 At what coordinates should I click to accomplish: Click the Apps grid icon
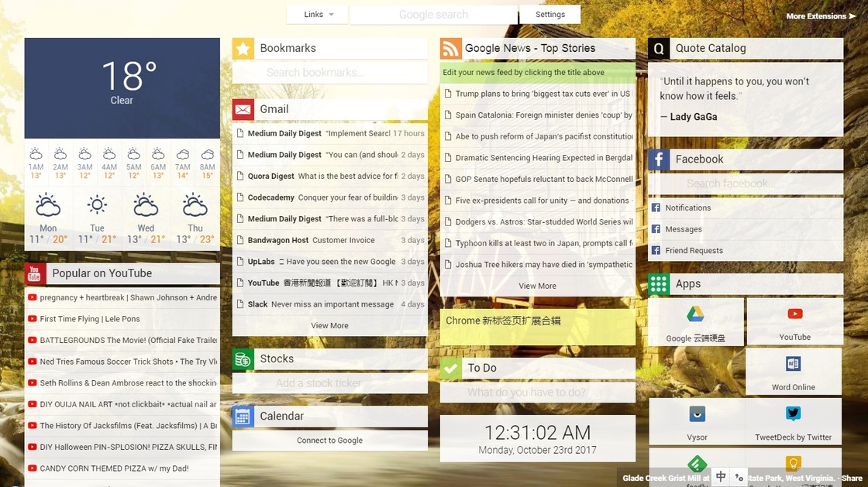tap(659, 284)
